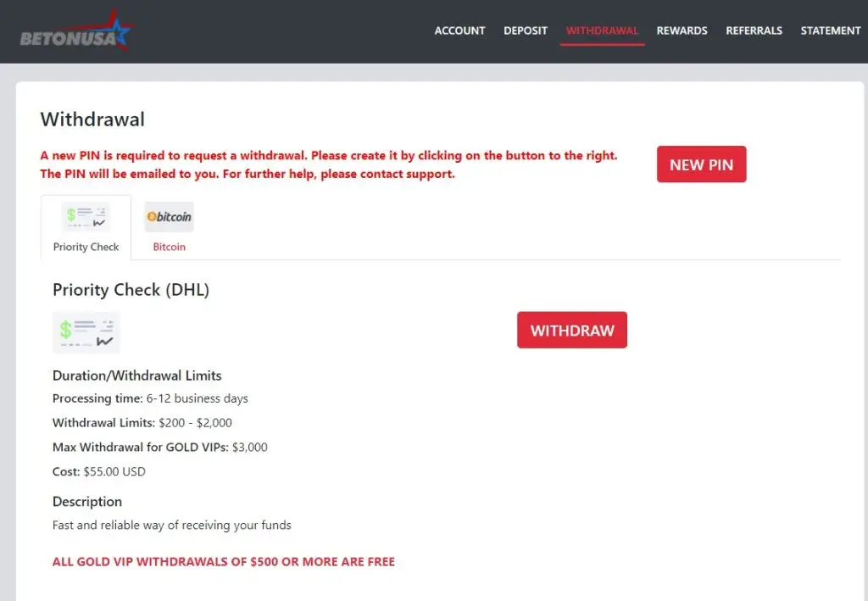868x601 pixels.
Task: Click the Duration/Withdrawal Limits heading
Action: [136, 376]
